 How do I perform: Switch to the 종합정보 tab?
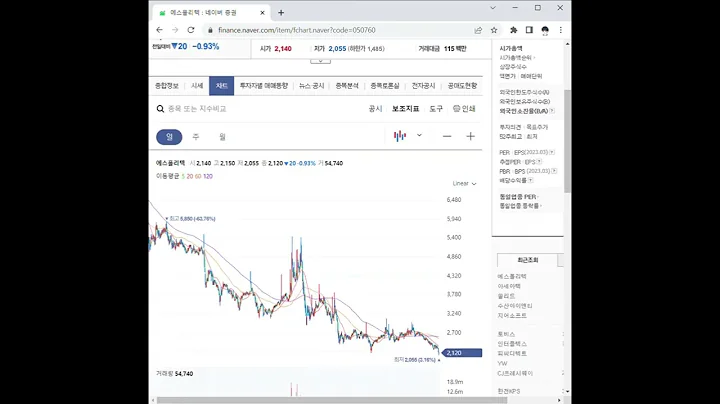[x=167, y=86]
